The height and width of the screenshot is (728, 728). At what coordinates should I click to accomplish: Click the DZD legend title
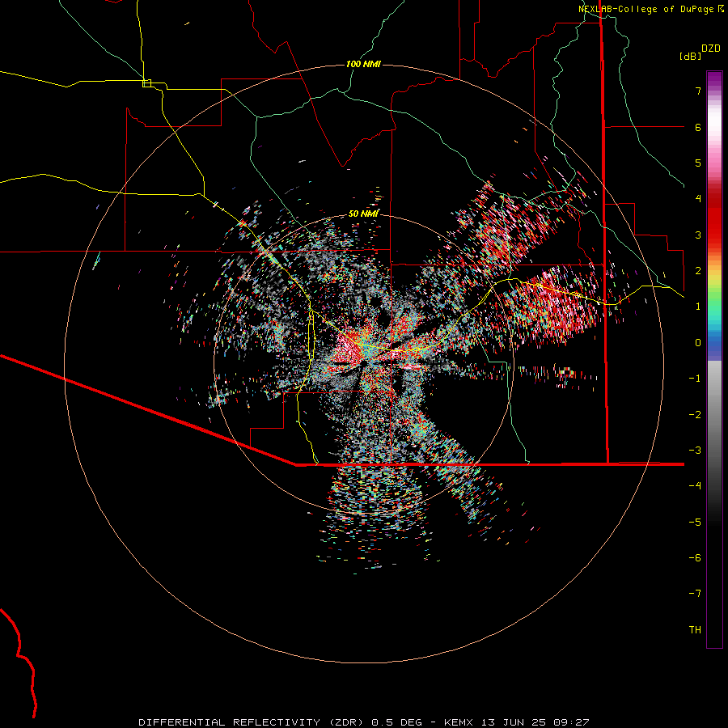[711, 49]
